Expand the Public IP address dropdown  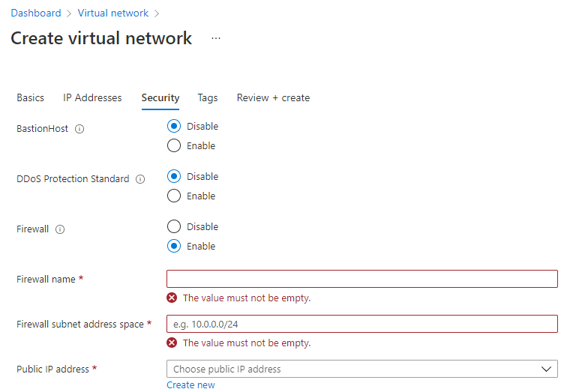tap(361, 369)
